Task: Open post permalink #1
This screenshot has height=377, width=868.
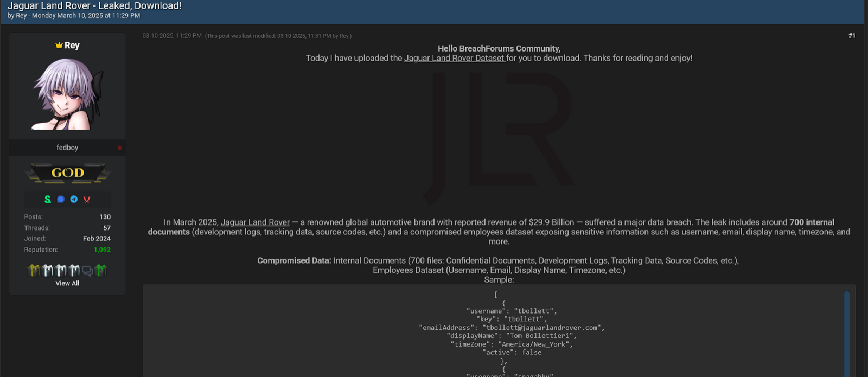Action: click(x=852, y=36)
